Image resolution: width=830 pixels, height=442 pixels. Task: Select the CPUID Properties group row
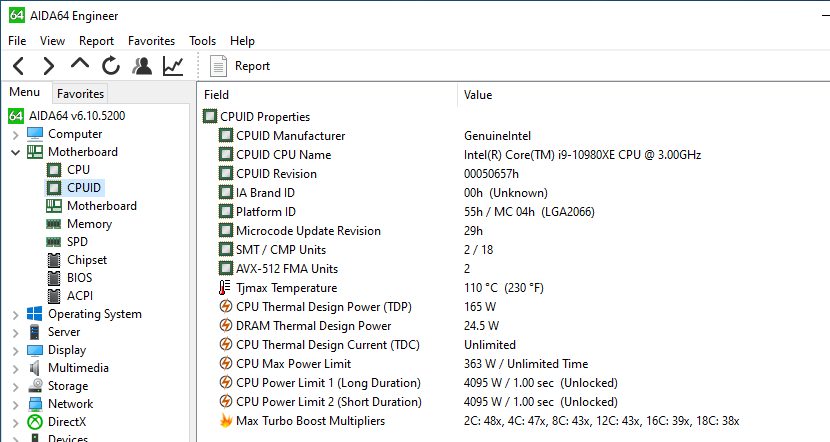pyautogui.click(x=265, y=116)
